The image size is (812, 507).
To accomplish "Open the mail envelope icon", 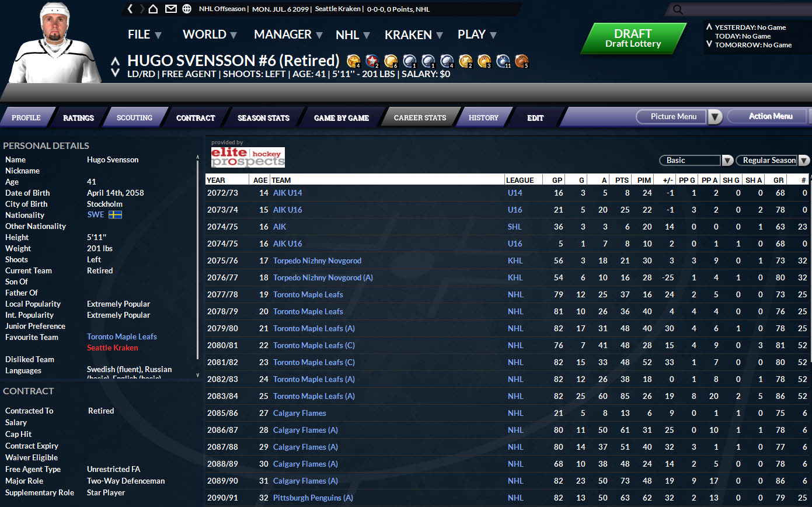I will (x=170, y=9).
